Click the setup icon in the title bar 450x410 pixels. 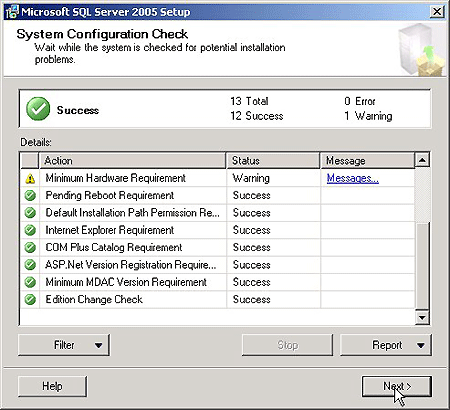click(12, 12)
